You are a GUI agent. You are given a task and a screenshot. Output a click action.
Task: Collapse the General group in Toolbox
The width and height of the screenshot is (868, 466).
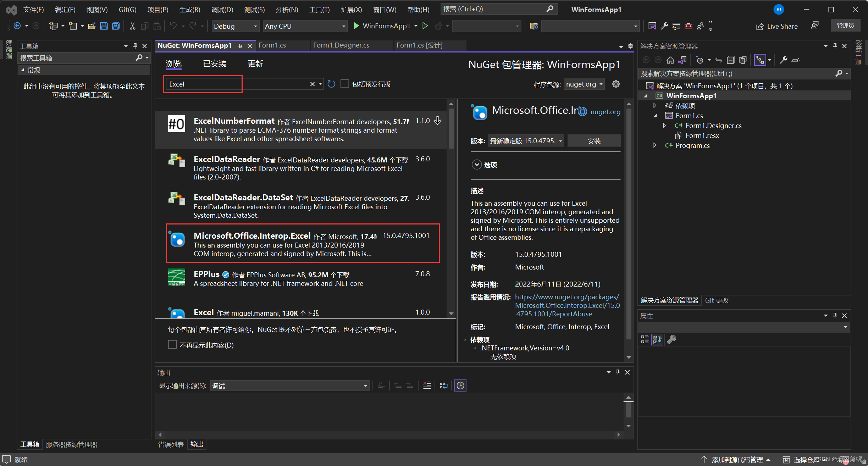point(23,70)
